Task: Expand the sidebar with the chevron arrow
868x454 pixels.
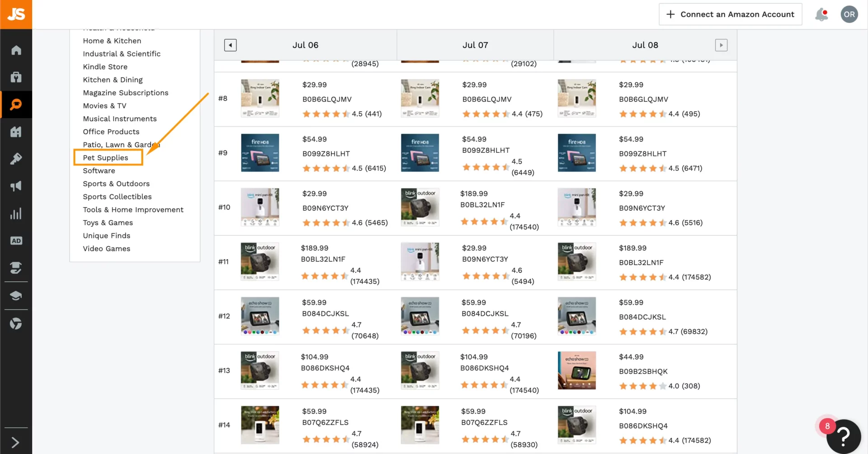Action: [15, 442]
